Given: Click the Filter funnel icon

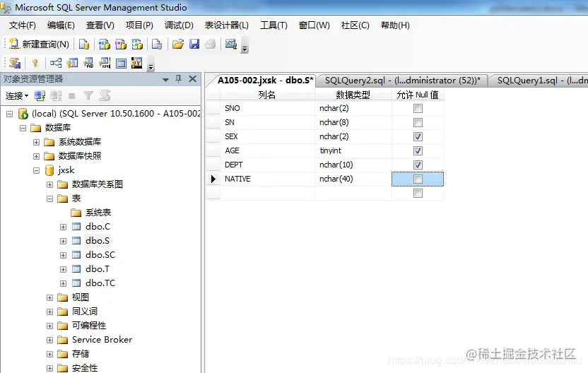Looking at the screenshot, I should (88, 96).
